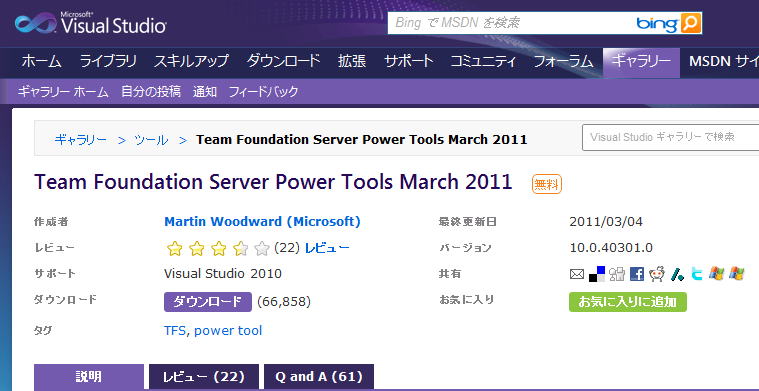Focus the Visual Studio ギャラリーで検索 field
Image resolution: width=759 pixels, height=391 pixels.
pyautogui.click(x=670, y=137)
